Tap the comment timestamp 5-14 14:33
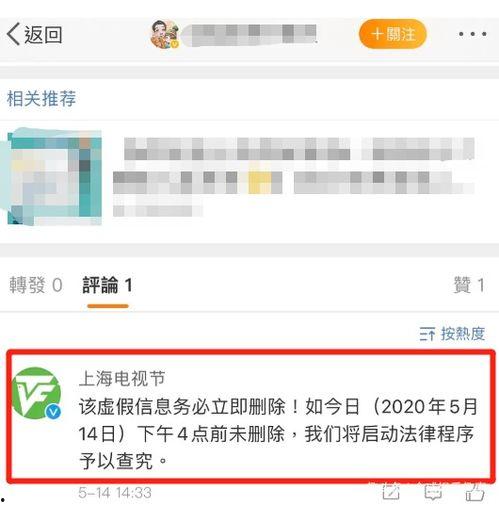The height and width of the screenshot is (506, 499). click(x=115, y=493)
